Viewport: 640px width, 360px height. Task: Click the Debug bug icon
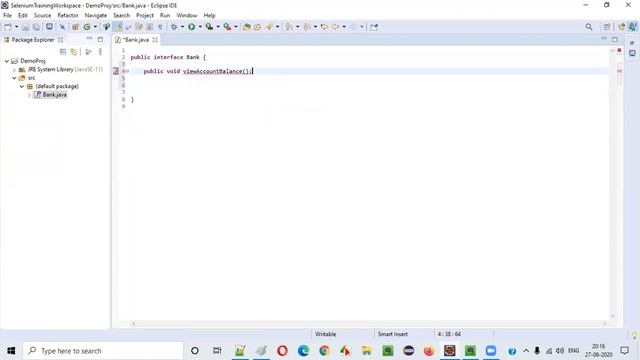pyautogui.click(x=174, y=27)
